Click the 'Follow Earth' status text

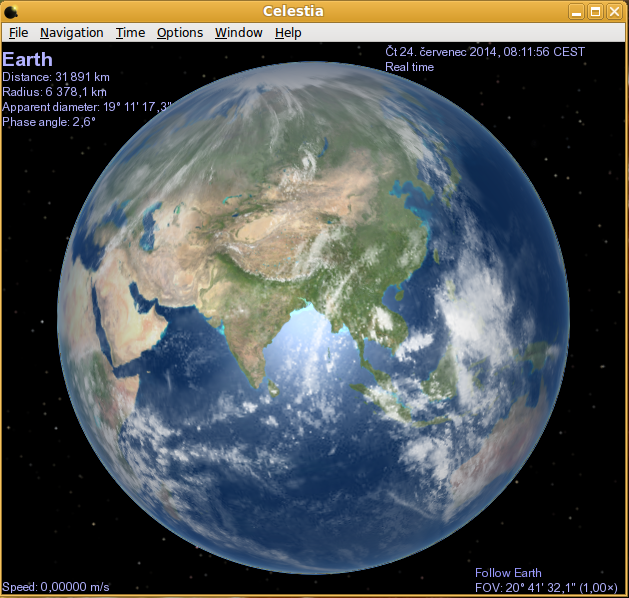(508, 573)
